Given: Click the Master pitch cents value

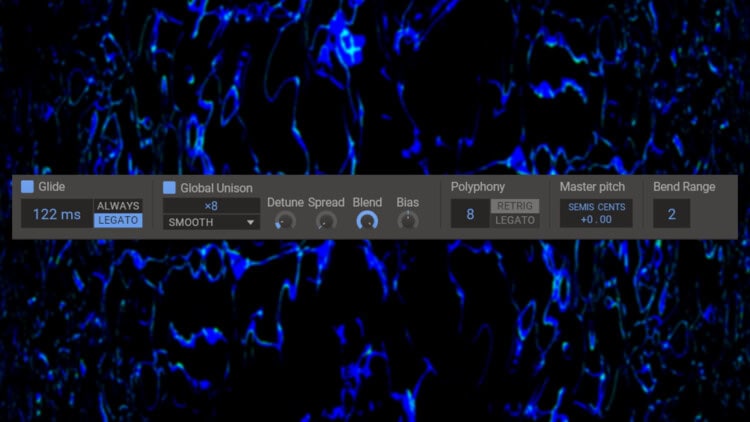Looking at the screenshot, I should pyautogui.click(x=605, y=220).
